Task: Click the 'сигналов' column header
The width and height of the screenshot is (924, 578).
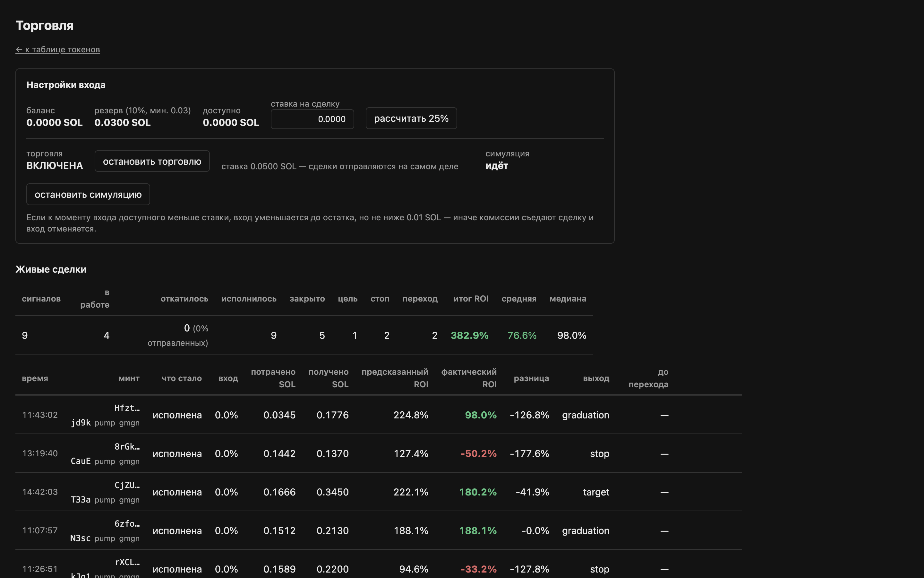Action: pos(41,299)
